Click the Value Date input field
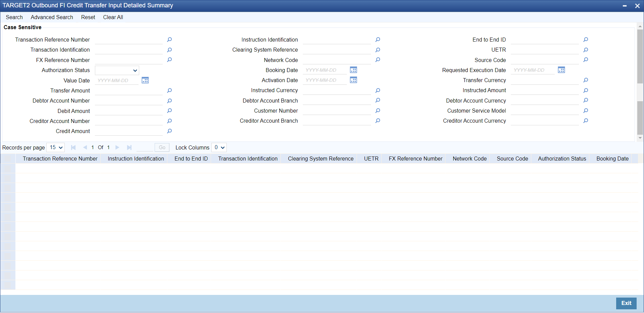The height and width of the screenshot is (313, 644). click(x=117, y=80)
